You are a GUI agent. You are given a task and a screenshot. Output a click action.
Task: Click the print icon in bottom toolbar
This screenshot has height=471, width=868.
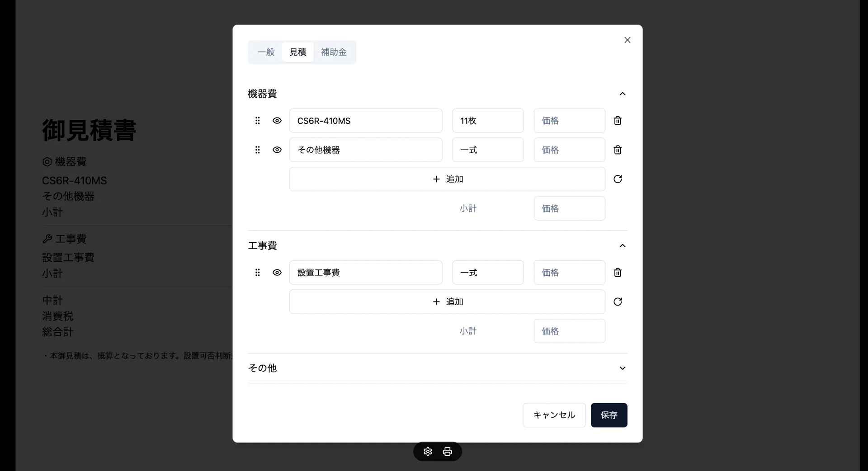[448, 452]
